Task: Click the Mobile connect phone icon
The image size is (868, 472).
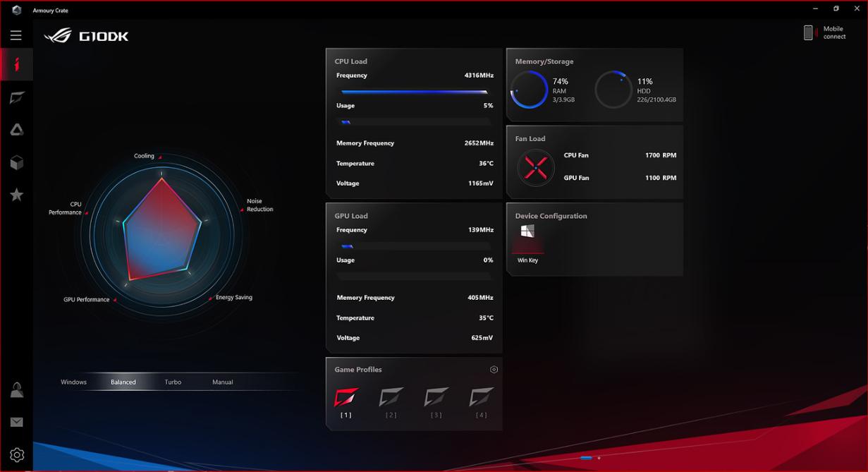Action: pyautogui.click(x=808, y=32)
